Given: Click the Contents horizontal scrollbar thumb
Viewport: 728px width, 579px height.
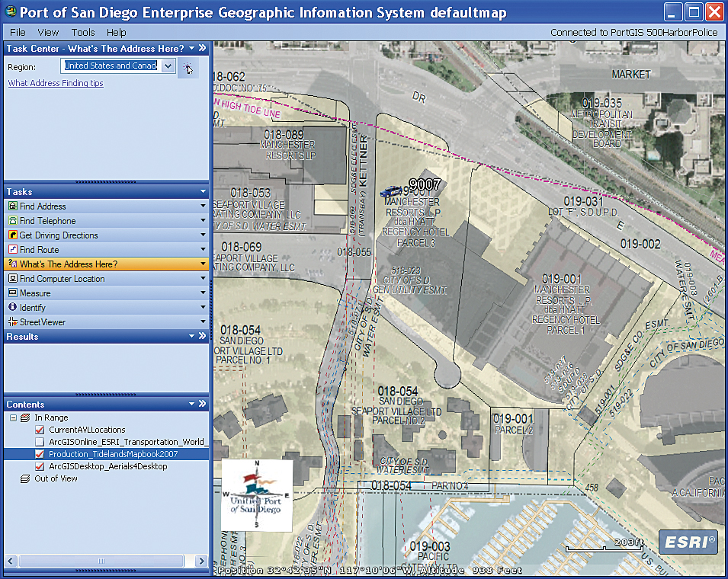Looking at the screenshot, I should pyautogui.click(x=101, y=561).
